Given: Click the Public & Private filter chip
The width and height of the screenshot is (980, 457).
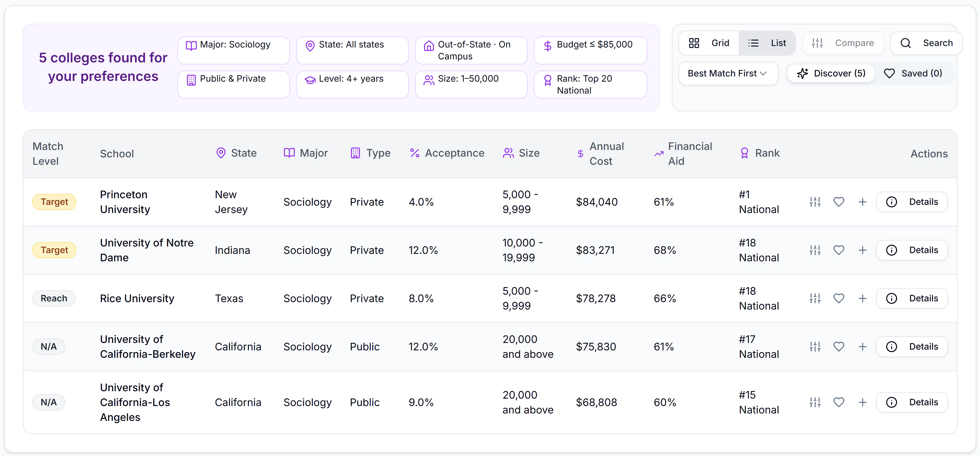Looking at the screenshot, I should [234, 84].
